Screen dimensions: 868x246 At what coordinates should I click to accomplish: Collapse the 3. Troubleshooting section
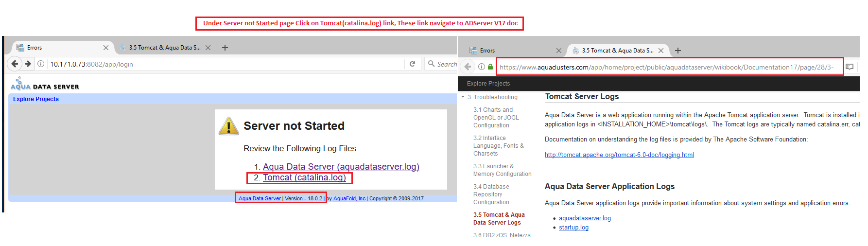[463, 97]
